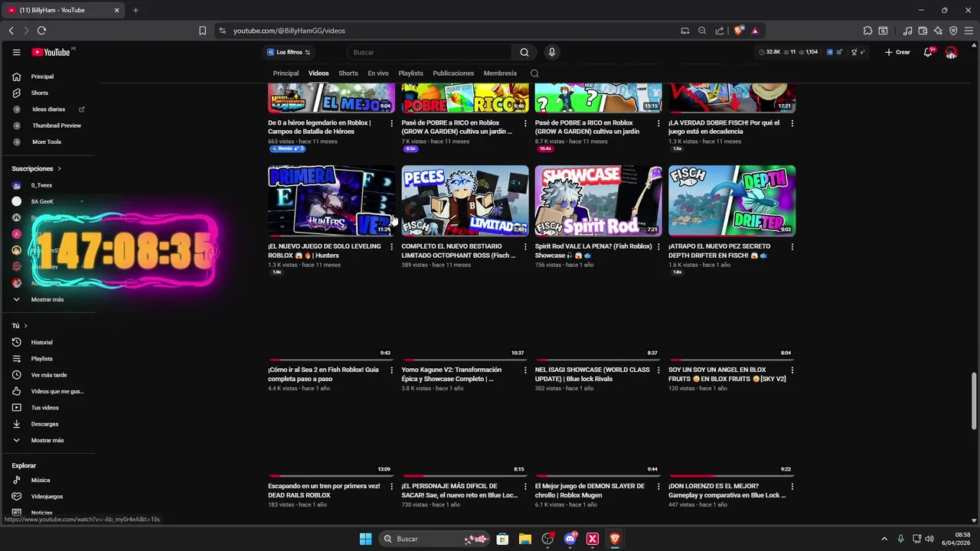Open Brave browser taskbar icon
The width and height of the screenshot is (980, 551).
(x=615, y=539)
